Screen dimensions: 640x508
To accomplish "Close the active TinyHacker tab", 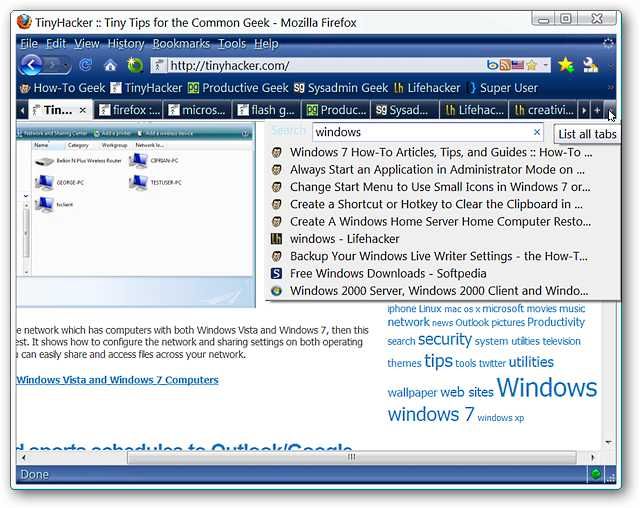I will click(83, 110).
